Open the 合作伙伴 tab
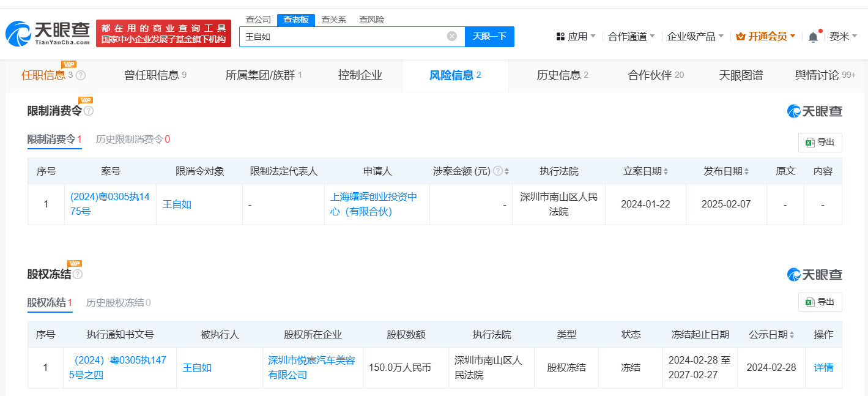The width and height of the screenshot is (868, 396). pyautogui.click(x=656, y=75)
